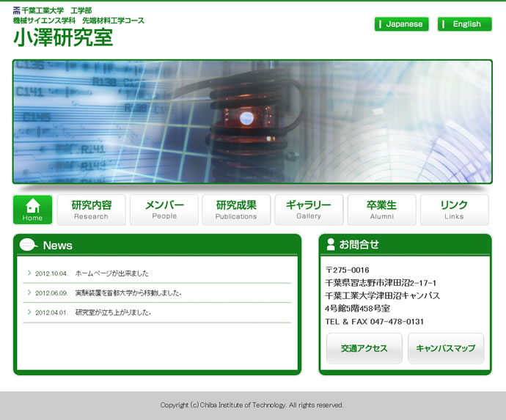The height and width of the screenshot is (420, 506).
Task: Switch the site language to English
Action: (464, 24)
